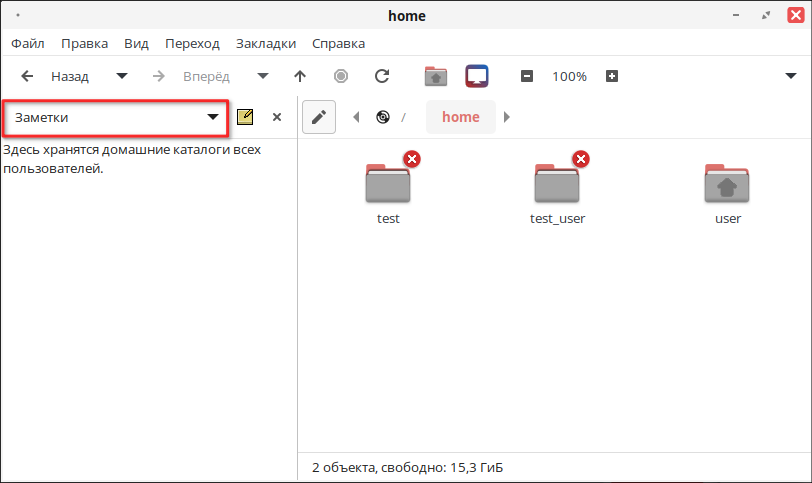Open the home folder toolbar icon
812x483 pixels.
pos(436,76)
